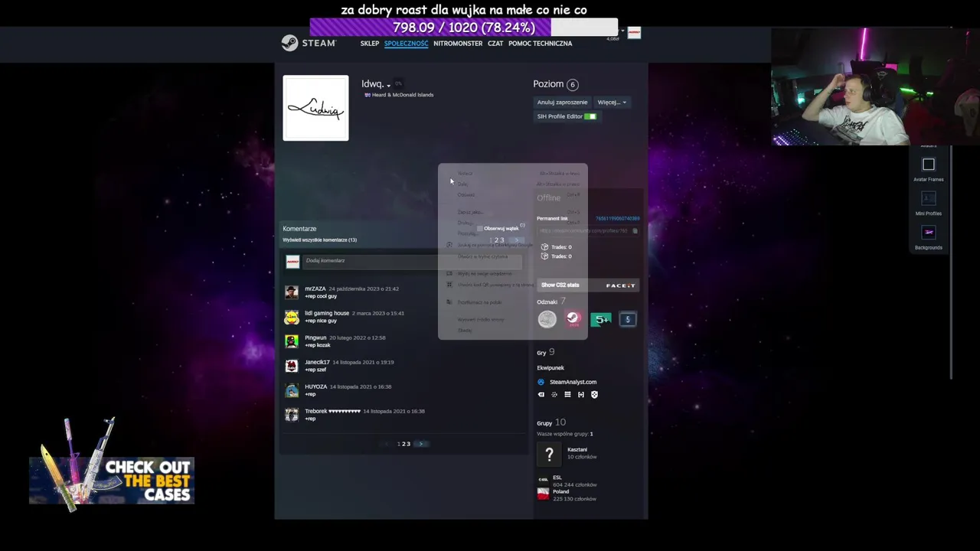Open the green 5+ badge
This screenshot has width=980, height=551.
601,319
